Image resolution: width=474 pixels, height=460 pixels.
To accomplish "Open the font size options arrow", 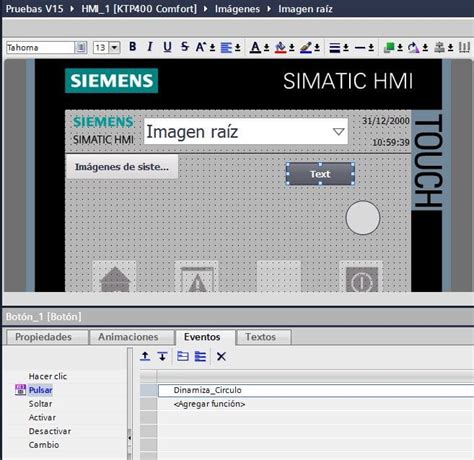I will (x=212, y=48).
